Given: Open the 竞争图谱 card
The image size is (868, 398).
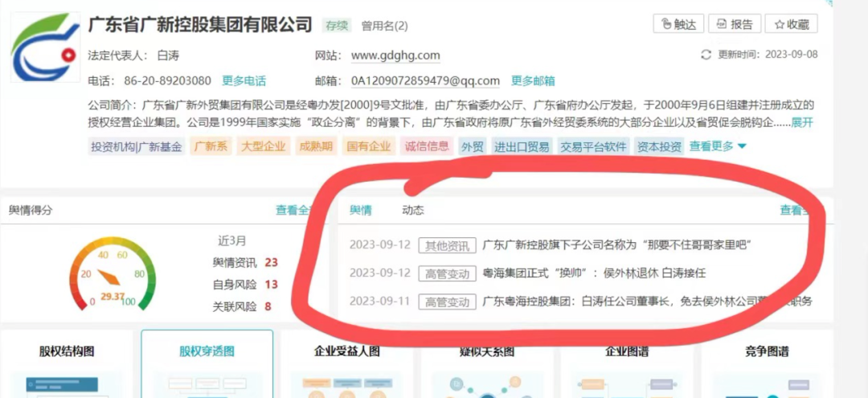Looking at the screenshot, I should pyautogui.click(x=768, y=364).
